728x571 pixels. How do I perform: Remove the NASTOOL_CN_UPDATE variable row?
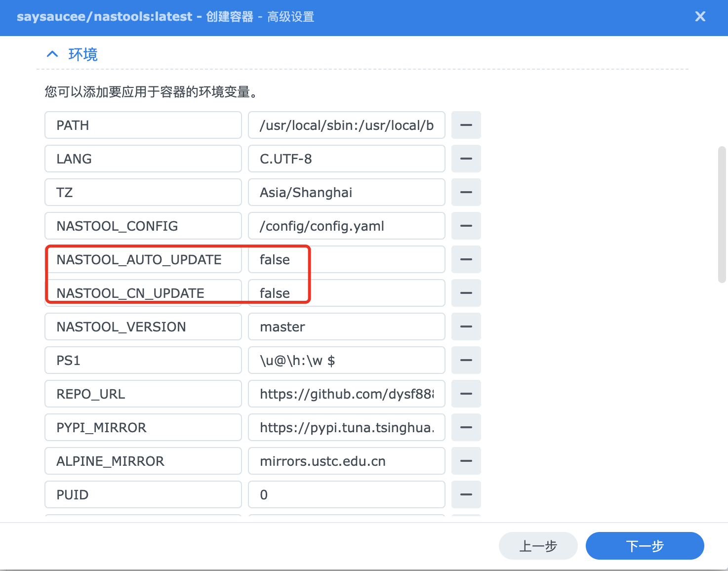click(x=466, y=293)
